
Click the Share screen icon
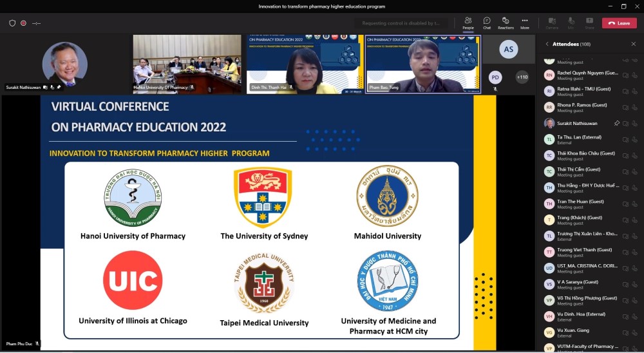point(589,23)
